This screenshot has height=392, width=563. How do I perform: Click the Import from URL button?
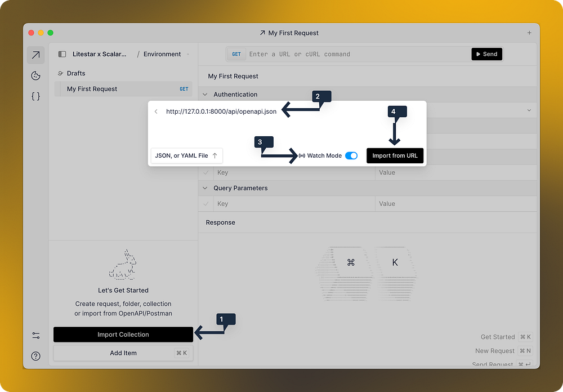click(x=395, y=155)
